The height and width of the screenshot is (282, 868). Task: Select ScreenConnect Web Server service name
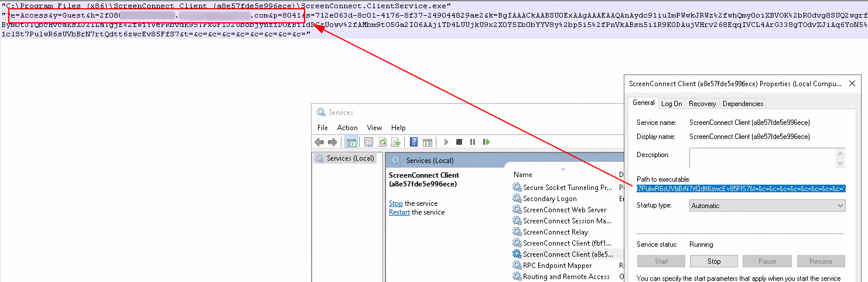[565, 210]
